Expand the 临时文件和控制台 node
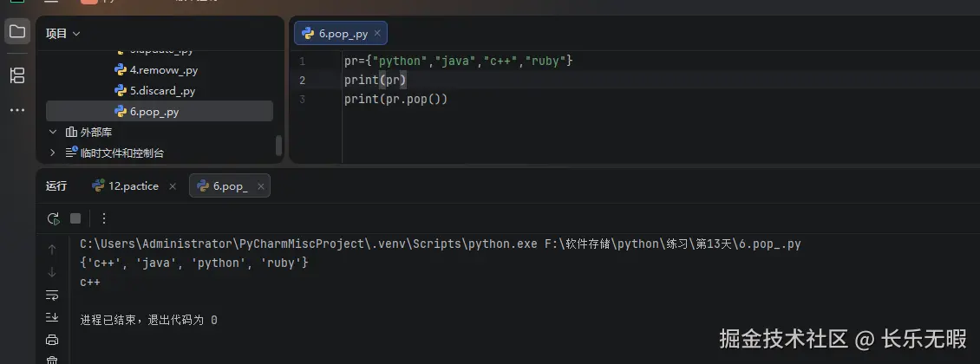 coord(53,153)
